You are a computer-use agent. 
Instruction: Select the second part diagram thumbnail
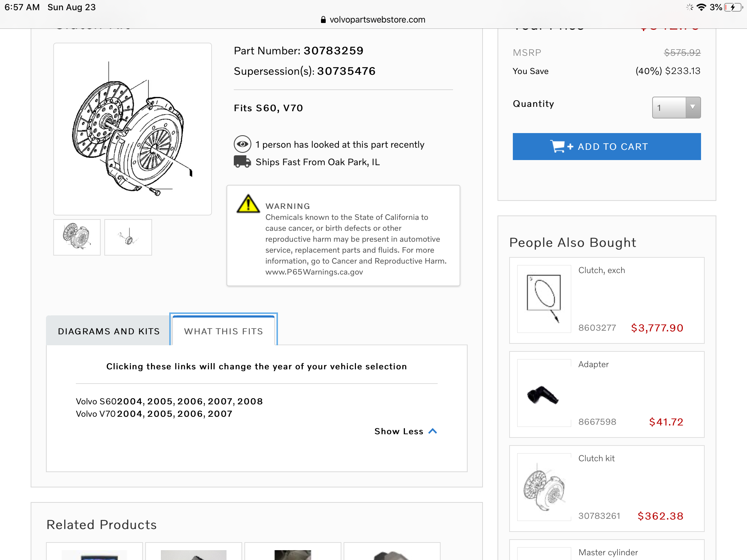click(x=128, y=237)
